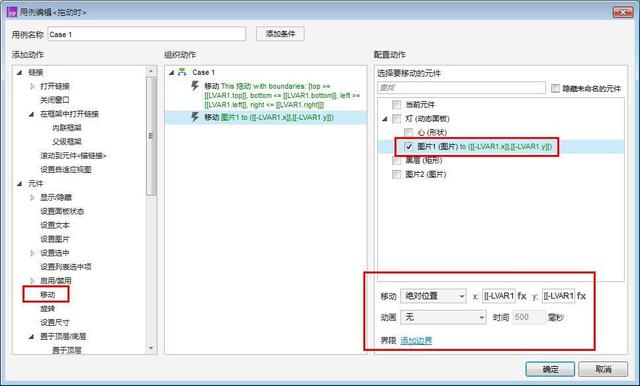Screen dimensions: 640x386
Task: Select 设置文本 action
Action: click(55, 225)
